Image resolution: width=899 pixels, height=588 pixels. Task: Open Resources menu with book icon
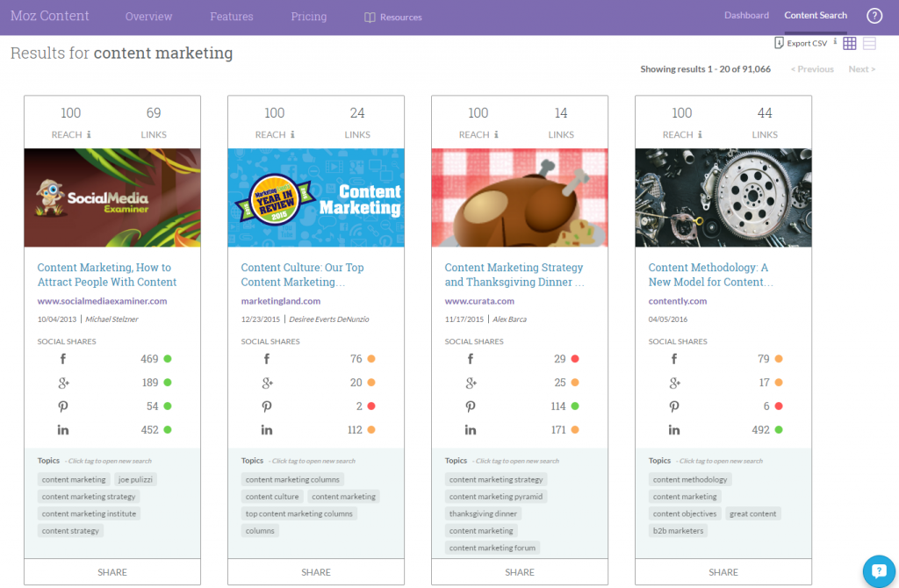tap(393, 18)
